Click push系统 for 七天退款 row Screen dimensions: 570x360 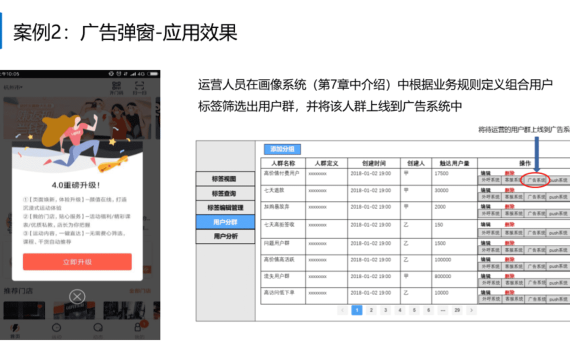coord(558,197)
